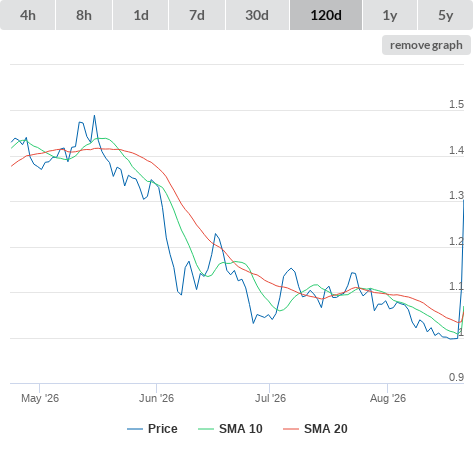The height and width of the screenshot is (455, 474).
Task: Select the 4h time range tab
Action: coord(28,15)
